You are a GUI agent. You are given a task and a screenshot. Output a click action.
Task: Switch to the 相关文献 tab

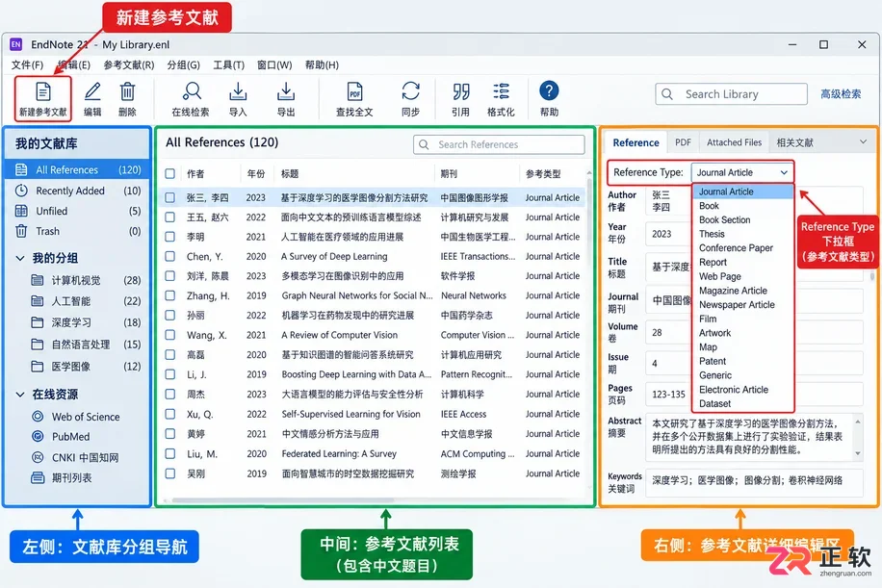click(794, 142)
